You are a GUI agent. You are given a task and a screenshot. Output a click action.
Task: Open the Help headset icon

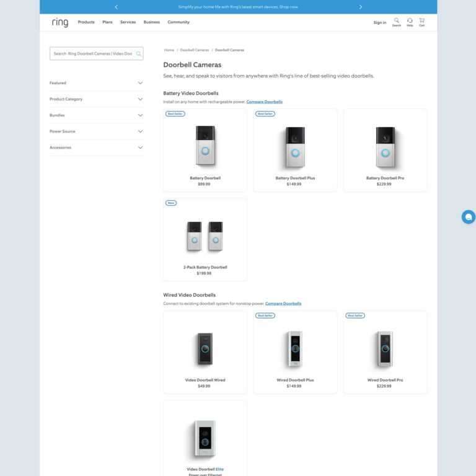pos(410,22)
